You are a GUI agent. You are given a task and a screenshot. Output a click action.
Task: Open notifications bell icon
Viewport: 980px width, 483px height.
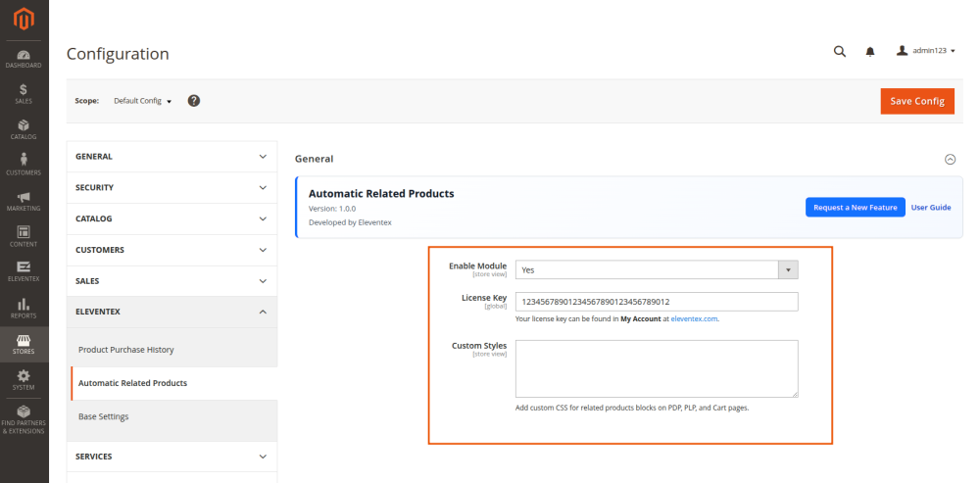tap(869, 52)
